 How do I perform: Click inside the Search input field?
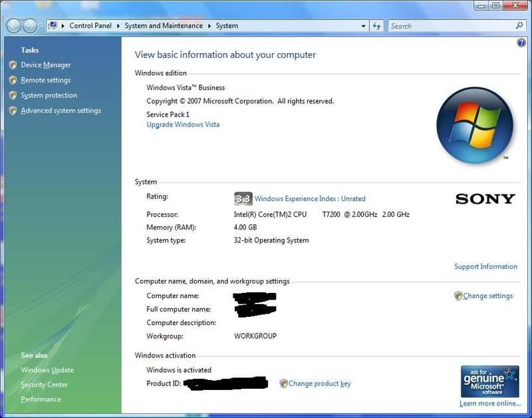point(446,25)
